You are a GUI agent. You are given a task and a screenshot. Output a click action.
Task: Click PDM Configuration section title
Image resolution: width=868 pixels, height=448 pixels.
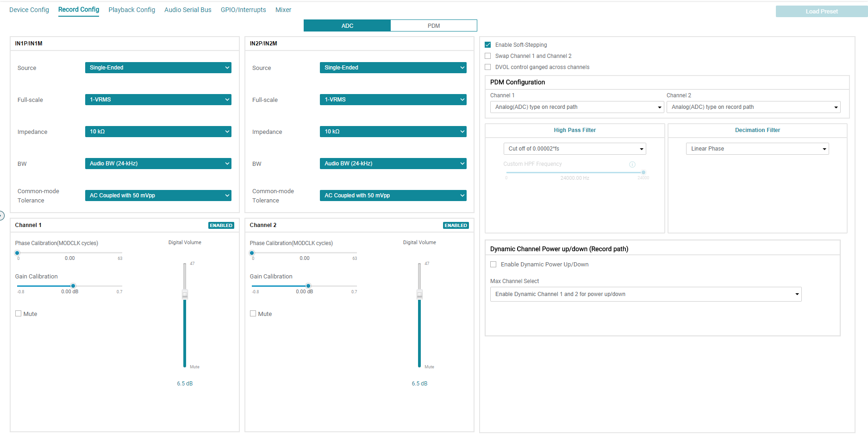(518, 82)
